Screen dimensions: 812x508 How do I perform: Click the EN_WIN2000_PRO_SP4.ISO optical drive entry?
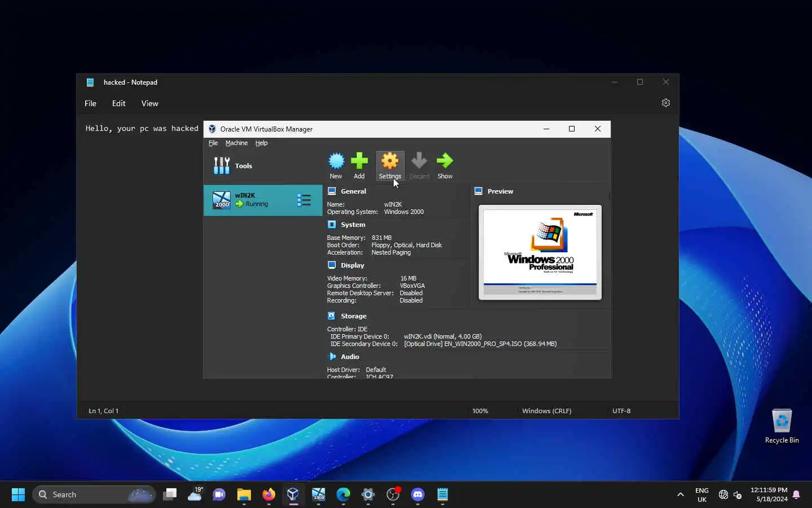tap(480, 344)
